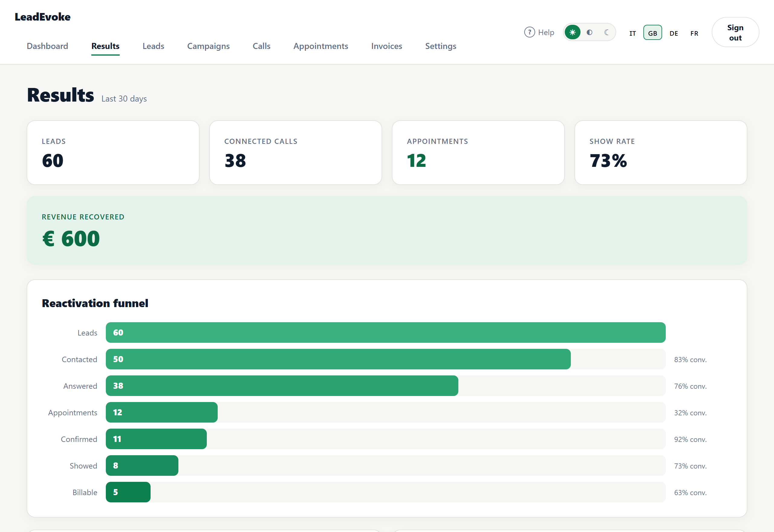Open the Campaigns tab
Viewport: 774px width, 532px height.
coord(208,46)
